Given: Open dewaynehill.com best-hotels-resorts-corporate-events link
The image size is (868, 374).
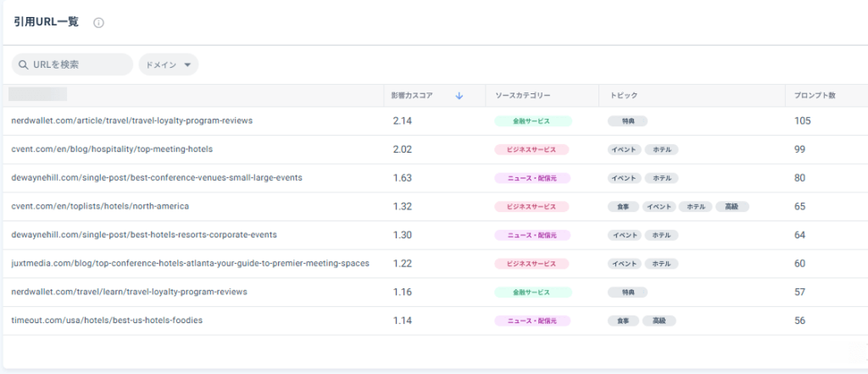Looking at the screenshot, I should (x=144, y=235).
